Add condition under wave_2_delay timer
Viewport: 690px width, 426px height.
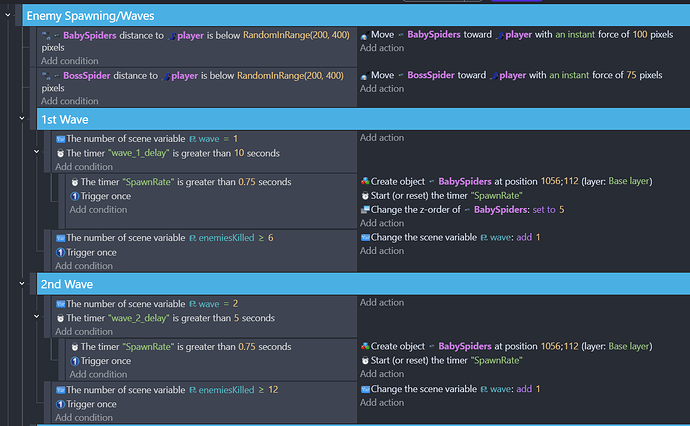point(84,331)
